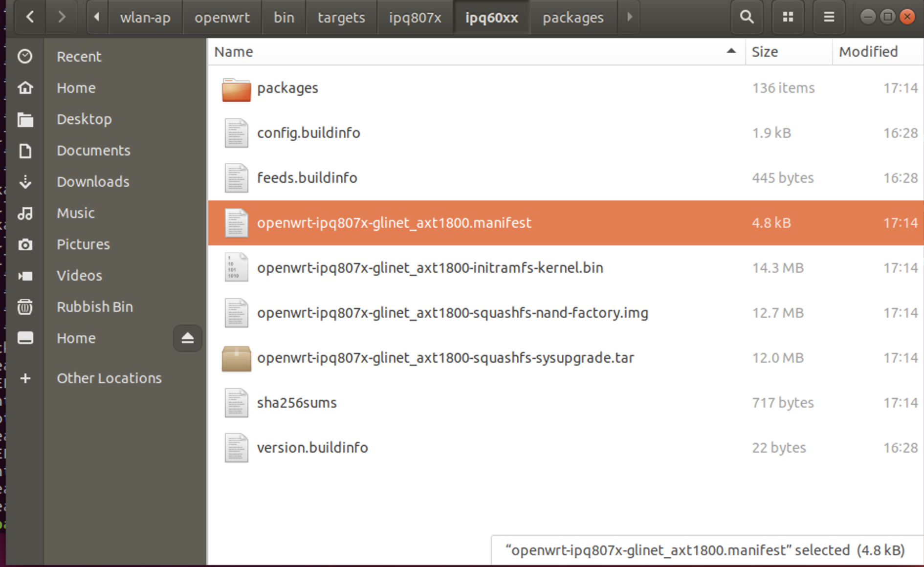Navigate to ipq807x breadcrumb
Screen dimensions: 924x567
tap(415, 17)
